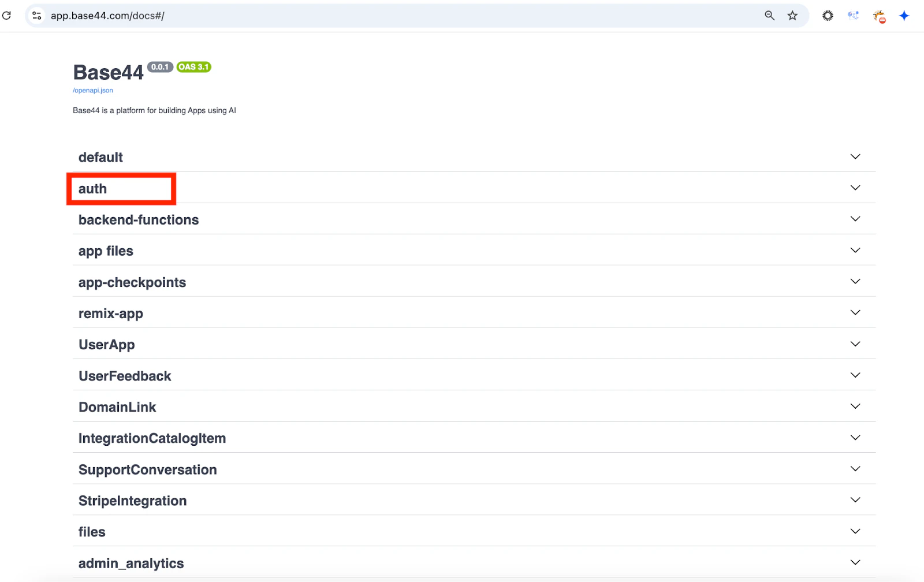The height and width of the screenshot is (582, 924).
Task: Expand the remix-app section chevron
Action: [x=855, y=312]
